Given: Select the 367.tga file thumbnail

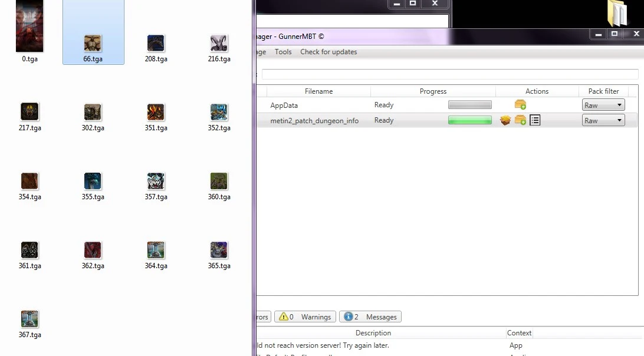Looking at the screenshot, I should (x=29, y=318).
